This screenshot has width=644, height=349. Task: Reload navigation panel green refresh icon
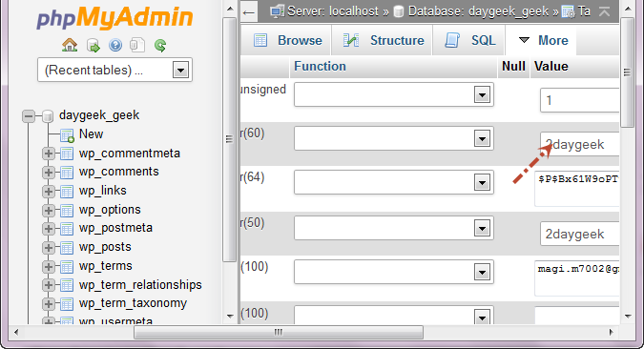coord(160,45)
